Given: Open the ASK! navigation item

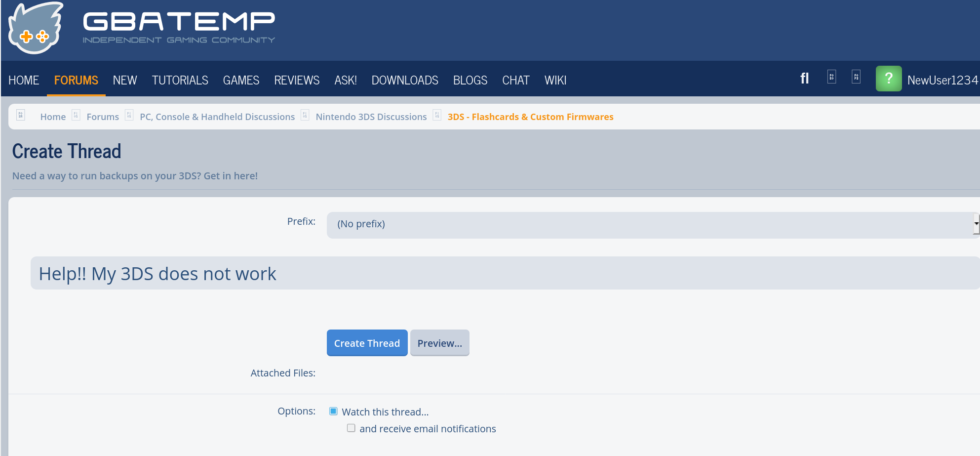Looking at the screenshot, I should 346,80.
